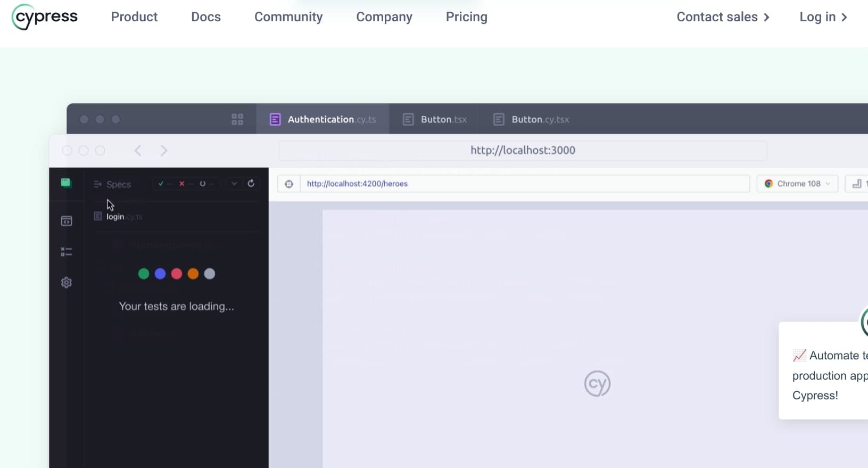Open the green Cypress app sidebar icon
The width and height of the screenshot is (868, 468).
click(x=66, y=183)
